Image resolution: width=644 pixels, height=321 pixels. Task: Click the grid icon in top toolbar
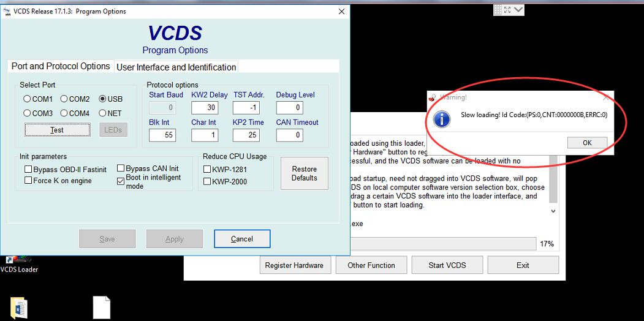pyautogui.click(x=498, y=10)
